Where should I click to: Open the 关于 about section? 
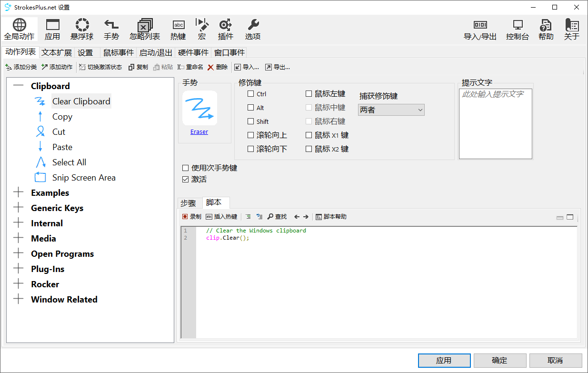click(x=572, y=30)
